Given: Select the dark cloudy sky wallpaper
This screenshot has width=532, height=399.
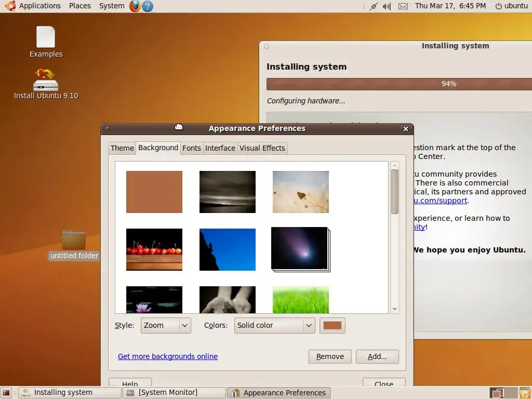Looking at the screenshot, I should [x=228, y=192].
